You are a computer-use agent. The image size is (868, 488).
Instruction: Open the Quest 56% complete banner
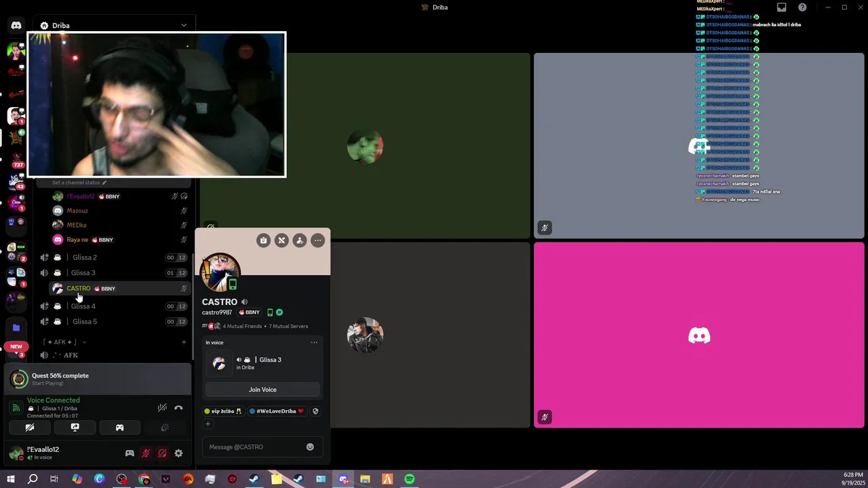click(x=98, y=379)
